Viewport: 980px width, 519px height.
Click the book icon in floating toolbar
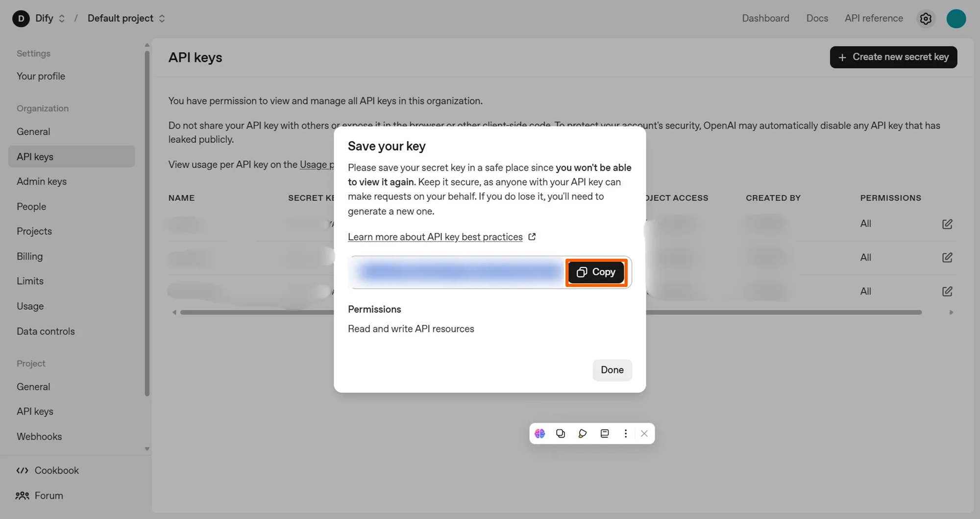pyautogui.click(x=605, y=433)
